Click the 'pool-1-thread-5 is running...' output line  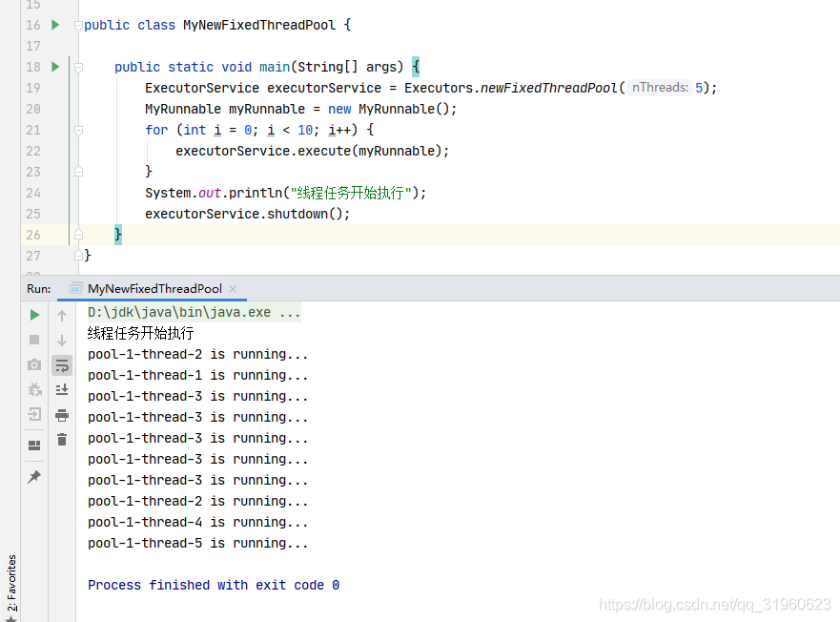(197, 543)
